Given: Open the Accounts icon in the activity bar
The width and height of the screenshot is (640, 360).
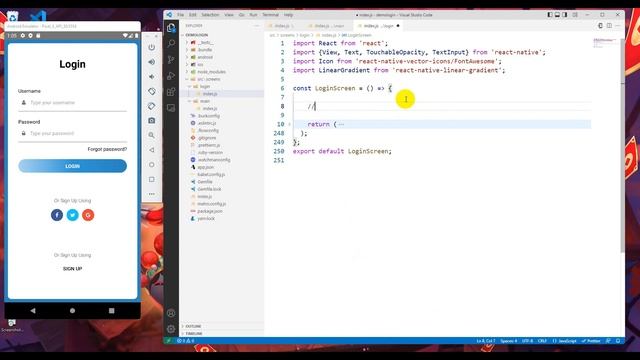Looking at the screenshot, I should (x=171, y=313).
